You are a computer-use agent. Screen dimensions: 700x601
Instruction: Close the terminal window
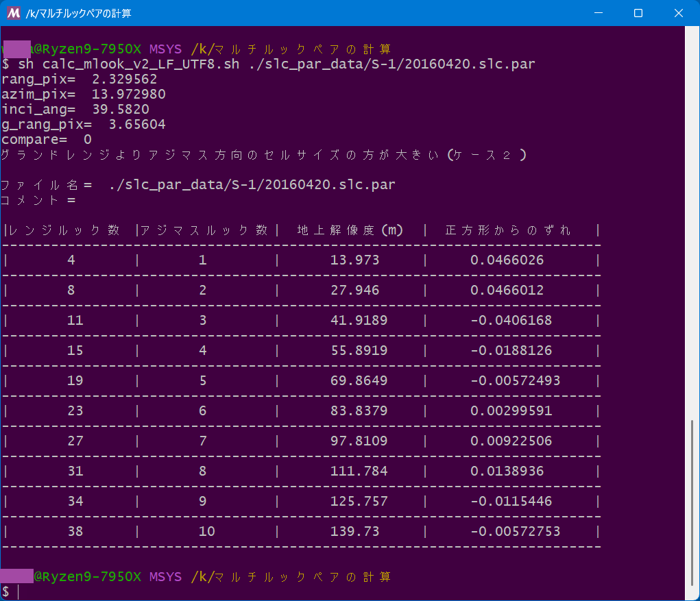[679, 13]
